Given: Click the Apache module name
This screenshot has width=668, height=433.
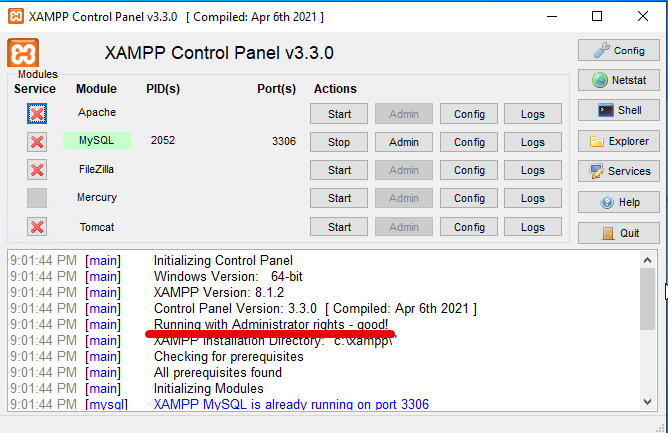Looking at the screenshot, I should click(97, 112).
